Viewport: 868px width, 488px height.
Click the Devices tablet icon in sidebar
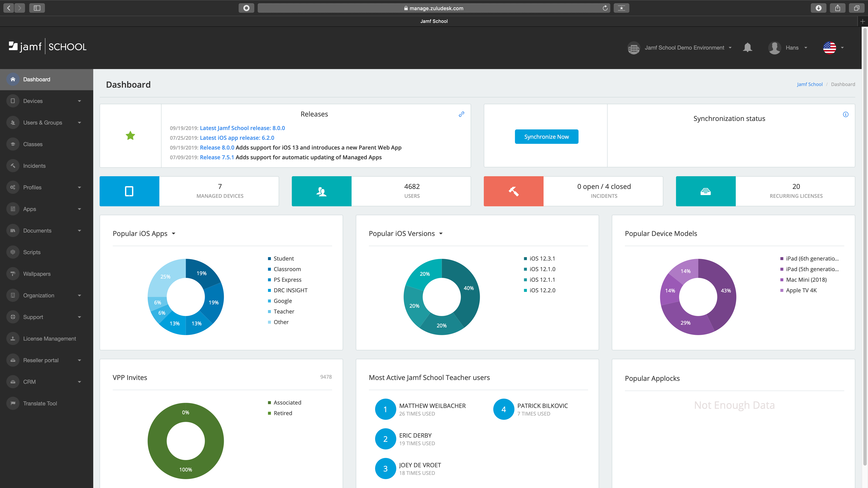13,101
